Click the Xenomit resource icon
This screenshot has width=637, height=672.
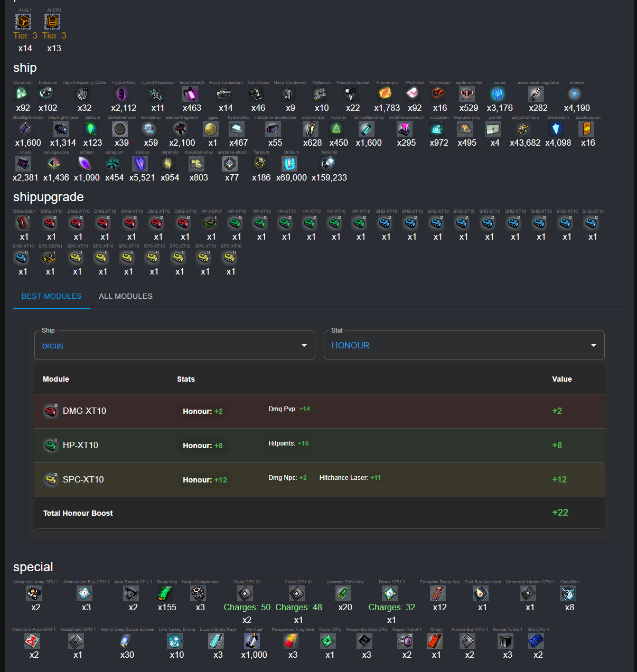click(x=327, y=164)
